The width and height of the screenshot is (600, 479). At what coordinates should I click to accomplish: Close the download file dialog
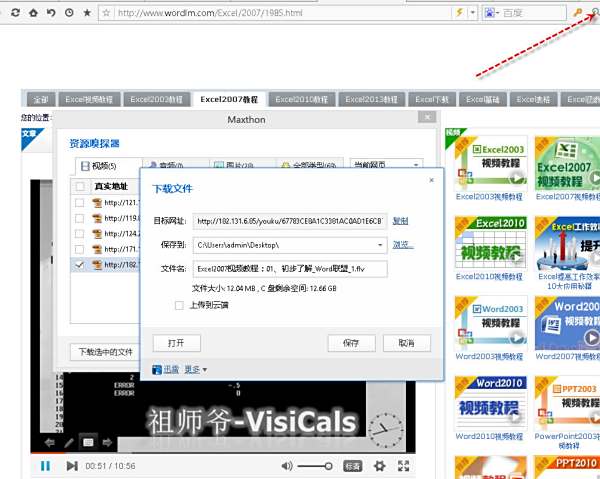pyautogui.click(x=432, y=180)
